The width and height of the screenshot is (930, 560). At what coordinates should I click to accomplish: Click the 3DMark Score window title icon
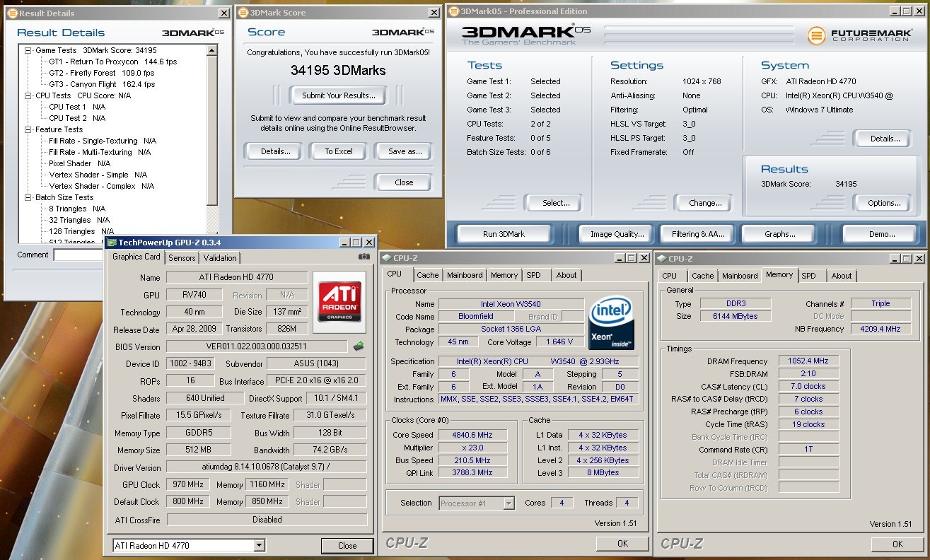pyautogui.click(x=242, y=13)
